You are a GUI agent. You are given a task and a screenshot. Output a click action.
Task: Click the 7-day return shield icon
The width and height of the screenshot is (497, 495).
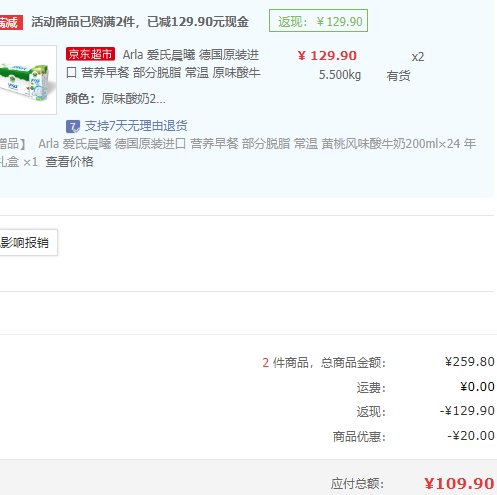tap(73, 126)
